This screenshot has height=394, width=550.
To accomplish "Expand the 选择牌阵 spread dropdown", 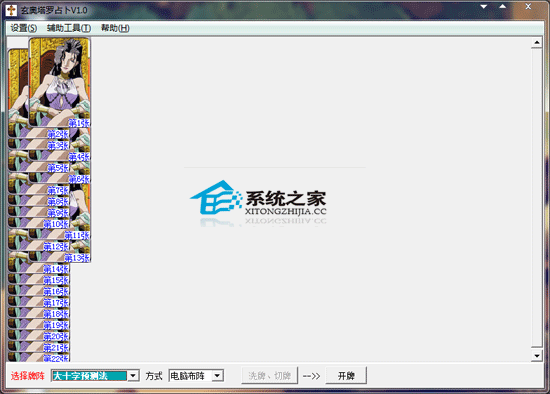I will 133,376.
